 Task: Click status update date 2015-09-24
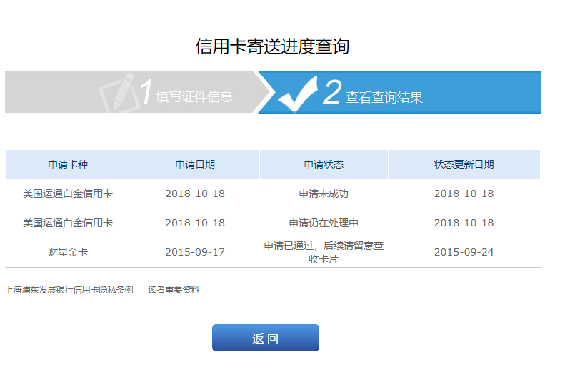click(x=464, y=252)
